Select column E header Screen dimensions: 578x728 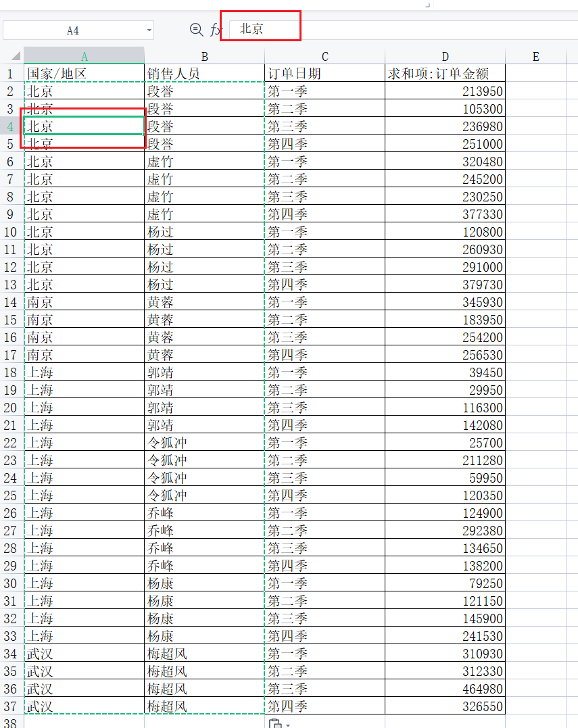coord(535,56)
